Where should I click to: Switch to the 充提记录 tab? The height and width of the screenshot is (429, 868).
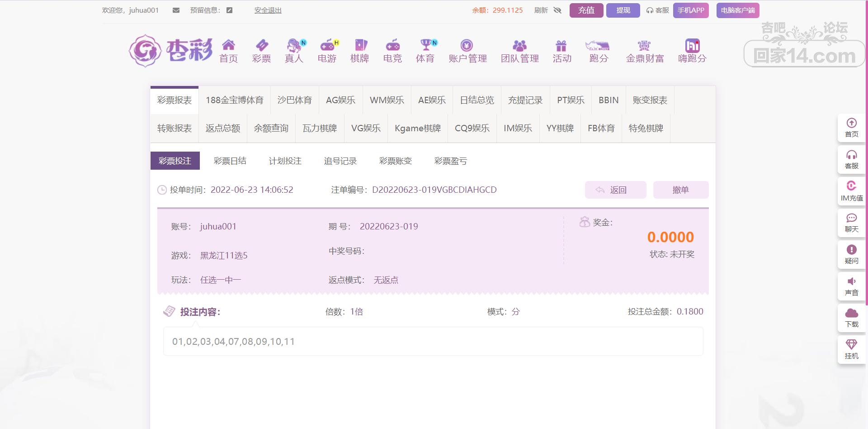coord(525,100)
